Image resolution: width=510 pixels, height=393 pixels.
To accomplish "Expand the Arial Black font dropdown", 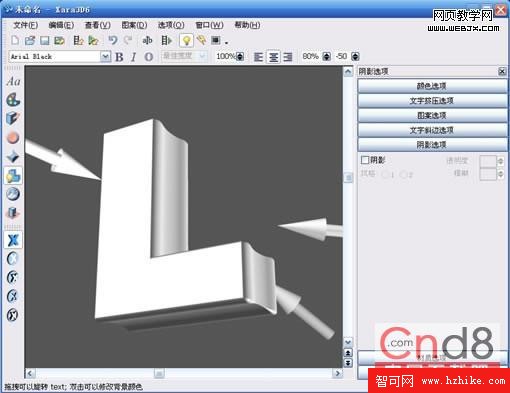I will coord(105,57).
